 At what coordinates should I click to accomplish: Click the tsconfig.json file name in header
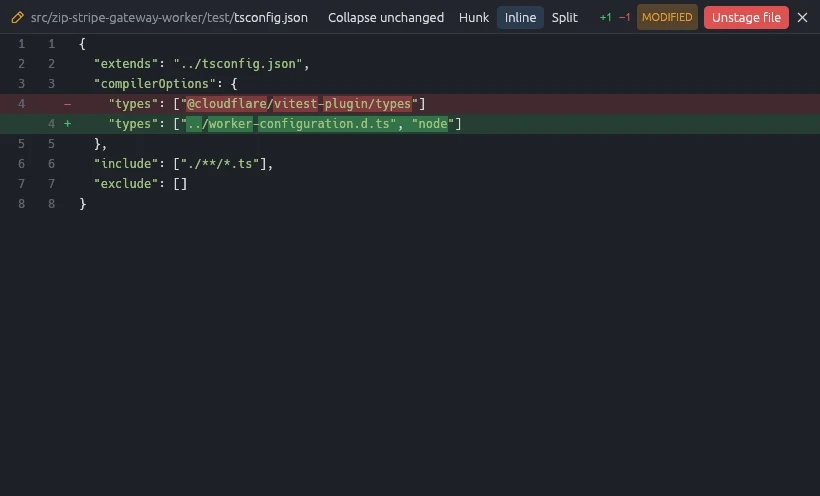pyautogui.click(x=271, y=17)
